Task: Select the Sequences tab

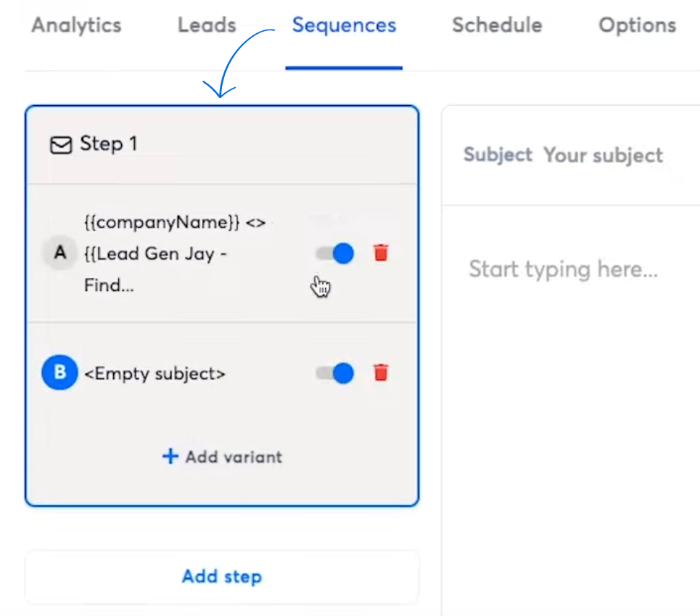Action: click(x=344, y=25)
